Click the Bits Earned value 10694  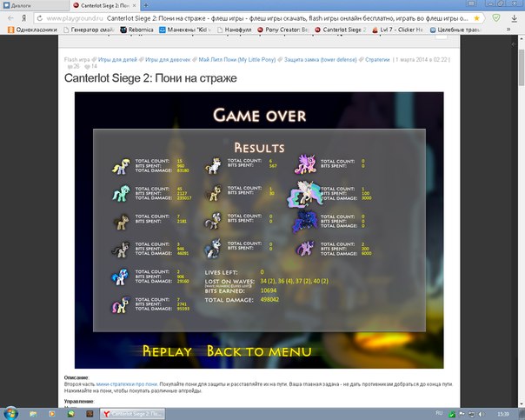click(269, 290)
